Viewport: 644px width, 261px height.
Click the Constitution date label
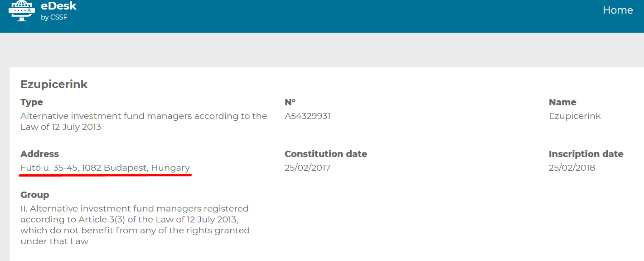(325, 154)
